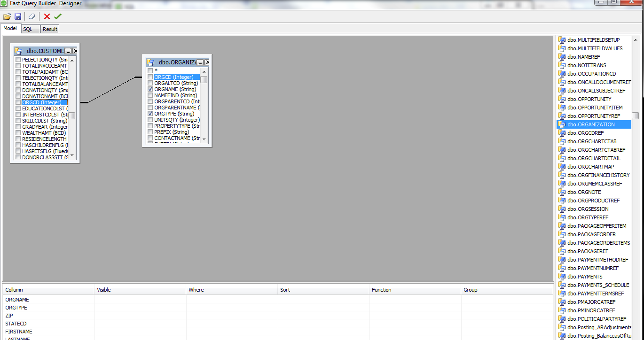Click the table icon beside dbo.PAYMENTS
Screen dimensions: 644x340
562,277
